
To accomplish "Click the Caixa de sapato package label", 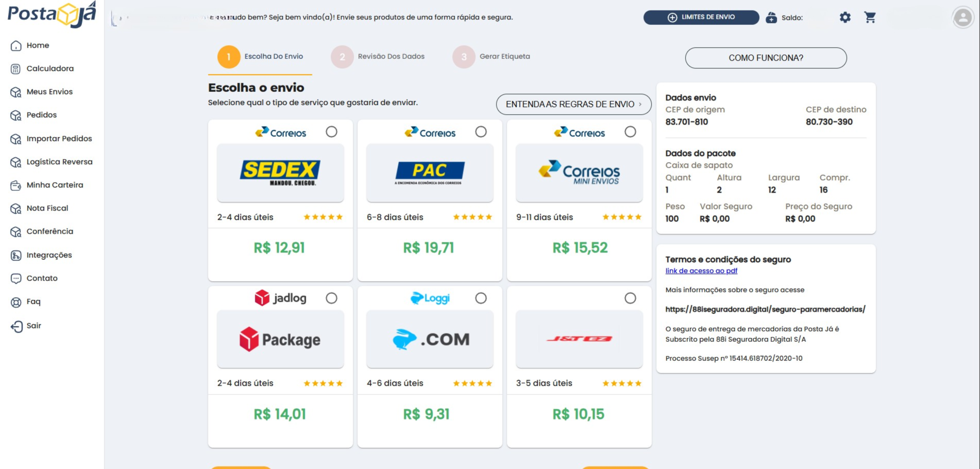I will coord(699,165).
